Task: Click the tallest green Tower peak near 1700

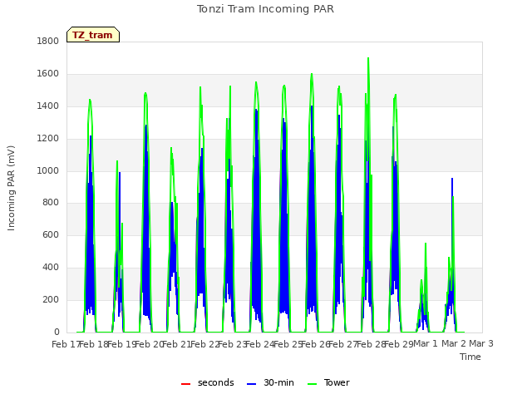Action: coord(368,59)
